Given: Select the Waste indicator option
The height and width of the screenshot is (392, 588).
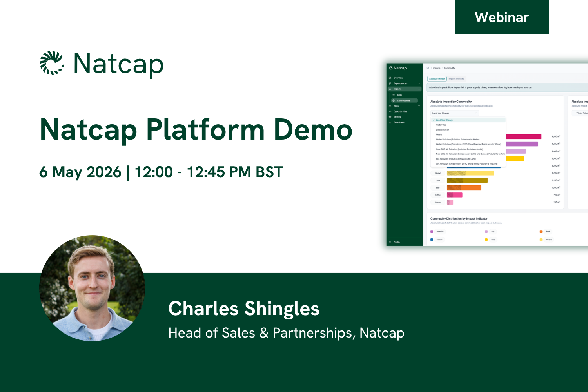Looking at the screenshot, I should point(439,134).
